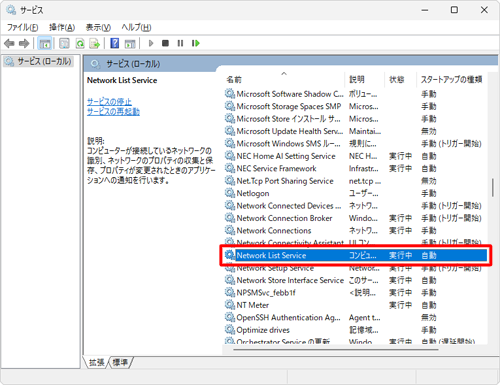500x385 pixels.
Task: Click the Services app icon in title bar
Action: [x=11, y=10]
